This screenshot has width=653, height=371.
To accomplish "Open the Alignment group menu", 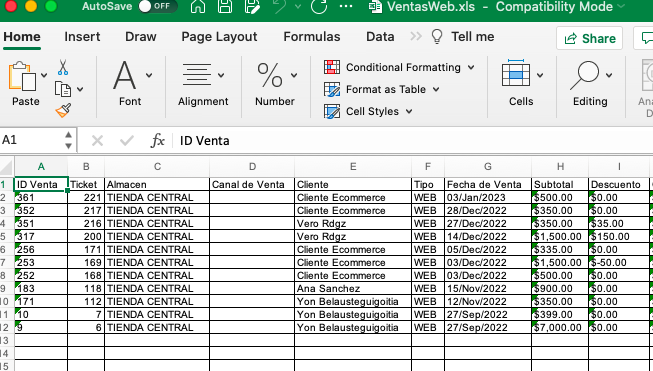I will pyautogui.click(x=203, y=83).
